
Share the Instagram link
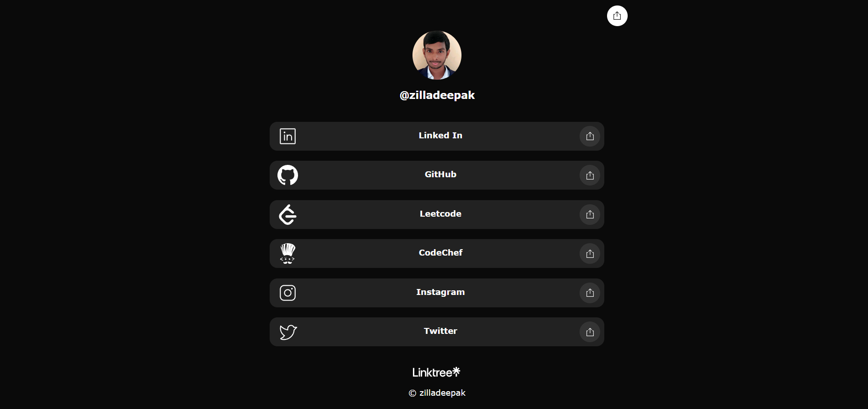pyautogui.click(x=590, y=293)
